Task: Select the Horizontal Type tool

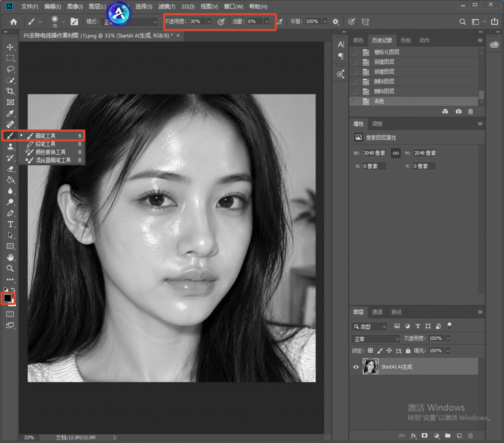Action: [x=10, y=224]
